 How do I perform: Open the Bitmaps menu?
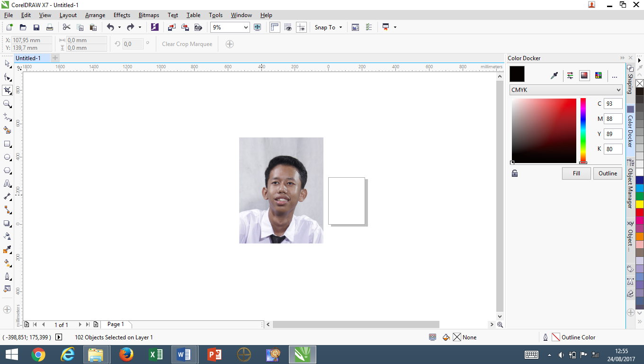(149, 15)
